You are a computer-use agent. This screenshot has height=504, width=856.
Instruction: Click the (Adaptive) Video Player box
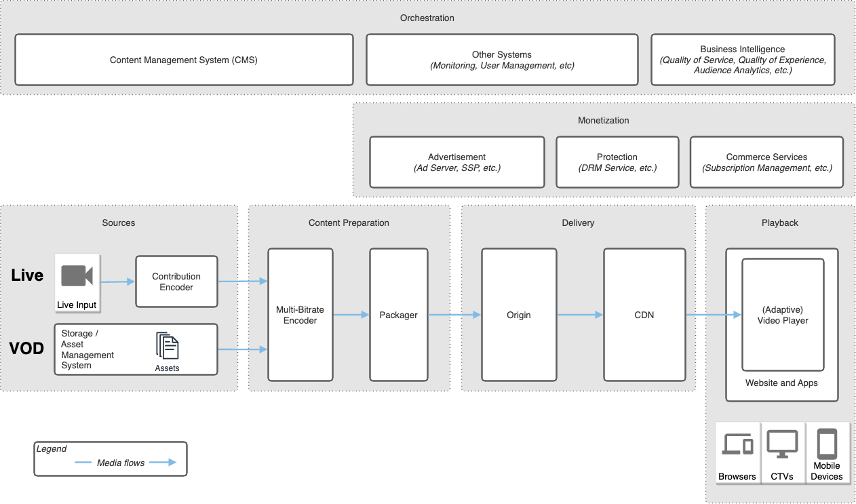(x=783, y=315)
